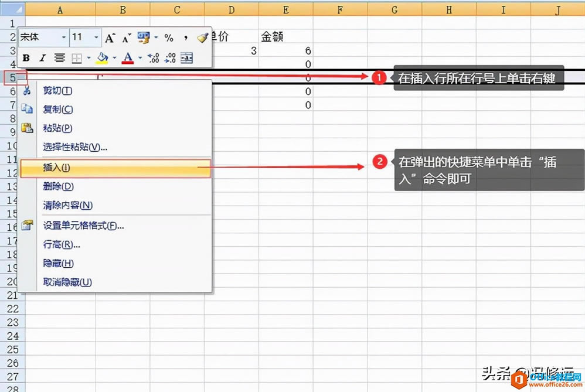
Task: Apply the Percent style icon
Action: (169, 38)
